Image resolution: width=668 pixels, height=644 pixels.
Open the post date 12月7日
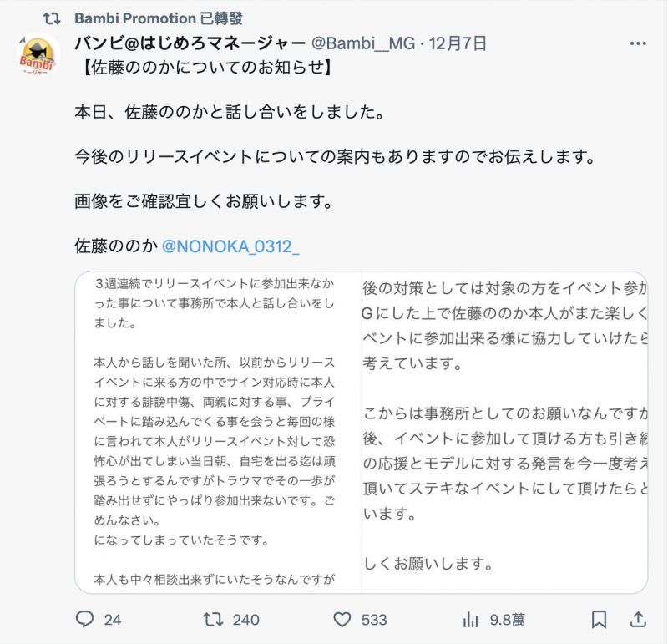tap(456, 43)
